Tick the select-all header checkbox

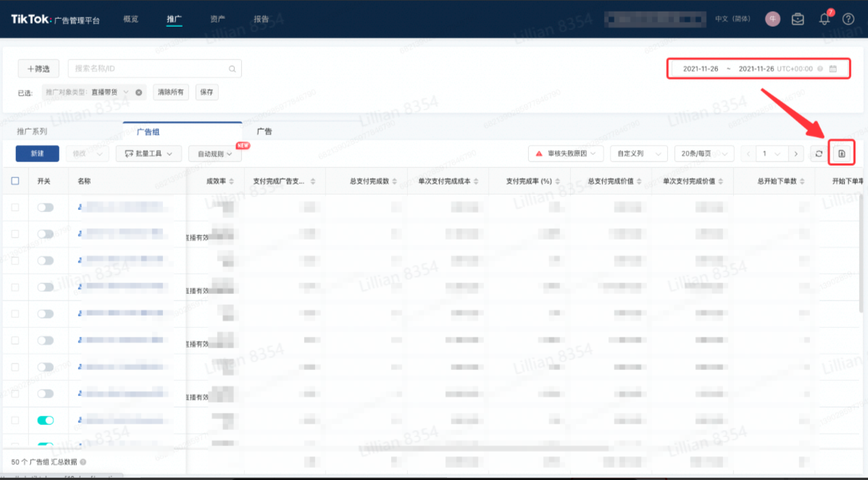click(15, 181)
